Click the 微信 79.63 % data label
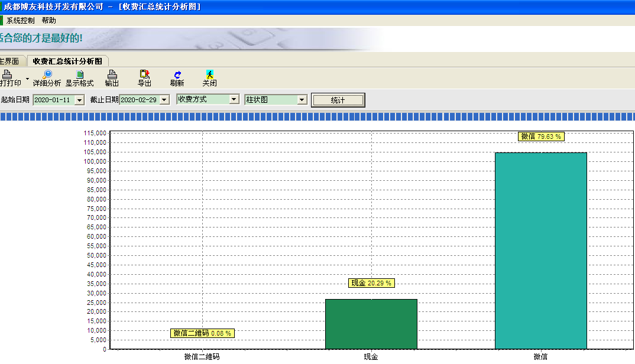Screen dimensions: 635x364 540,136
